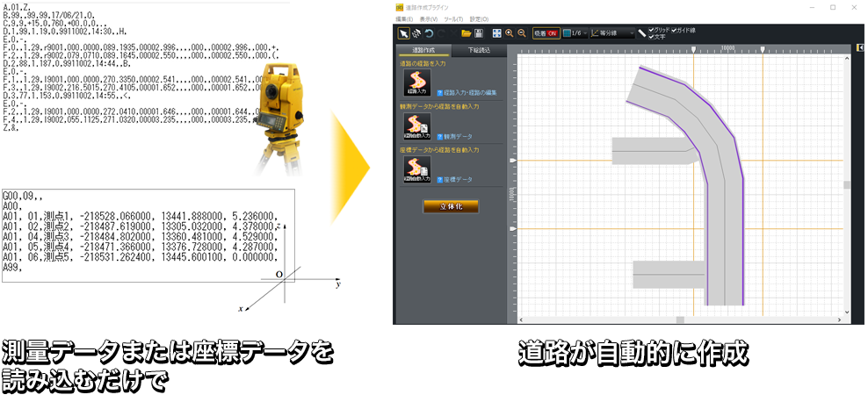
Task: Open the 観測データ help link
Action: tap(459, 136)
